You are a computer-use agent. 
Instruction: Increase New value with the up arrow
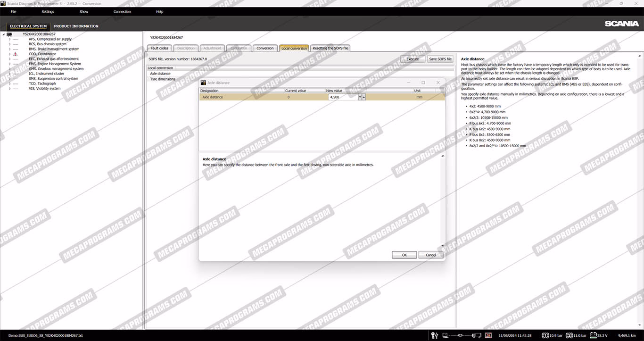pyautogui.click(x=363, y=97)
